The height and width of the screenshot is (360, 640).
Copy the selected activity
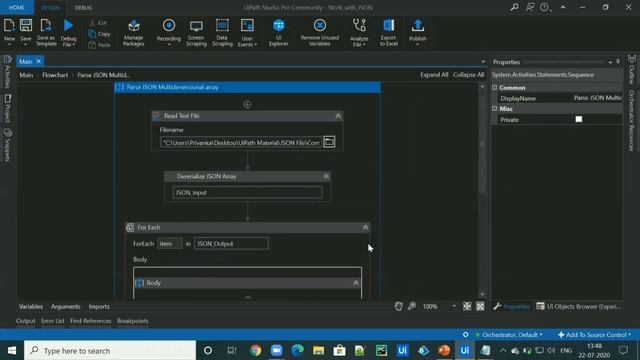point(99,34)
